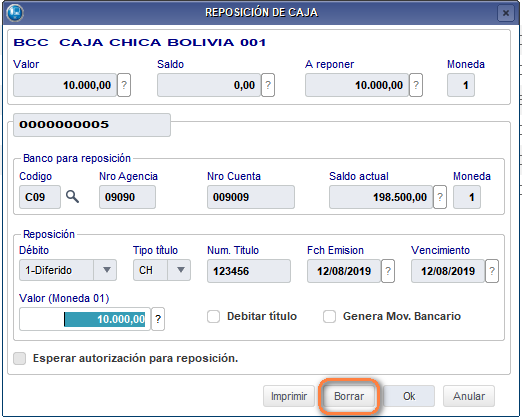522x420 pixels.
Task: Click the Saldo field showing 0,00
Action: point(209,85)
